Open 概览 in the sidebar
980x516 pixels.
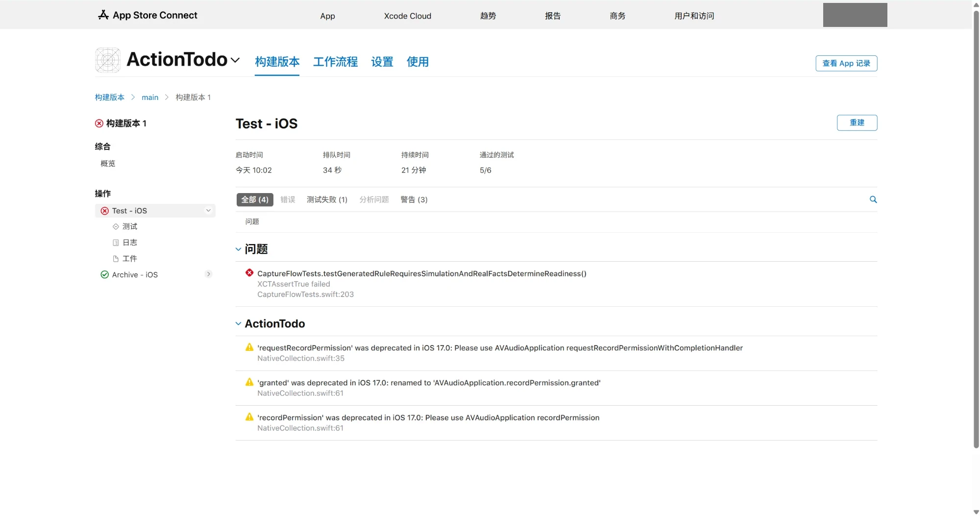[x=108, y=163]
